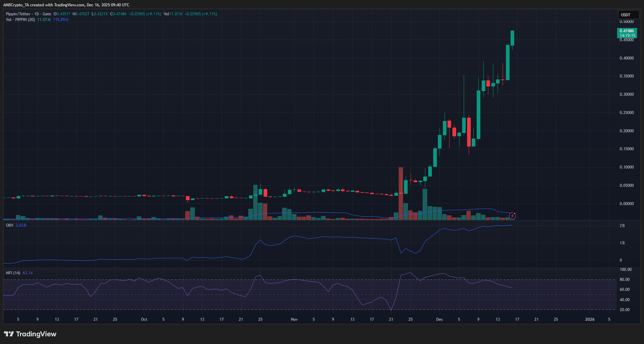Click the Nov label on the time axis
This screenshot has width=644, height=344.
coord(294,319)
